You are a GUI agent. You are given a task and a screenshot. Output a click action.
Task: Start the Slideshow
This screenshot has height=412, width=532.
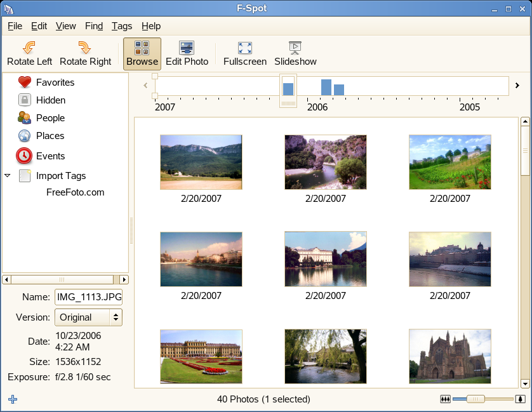click(x=295, y=54)
